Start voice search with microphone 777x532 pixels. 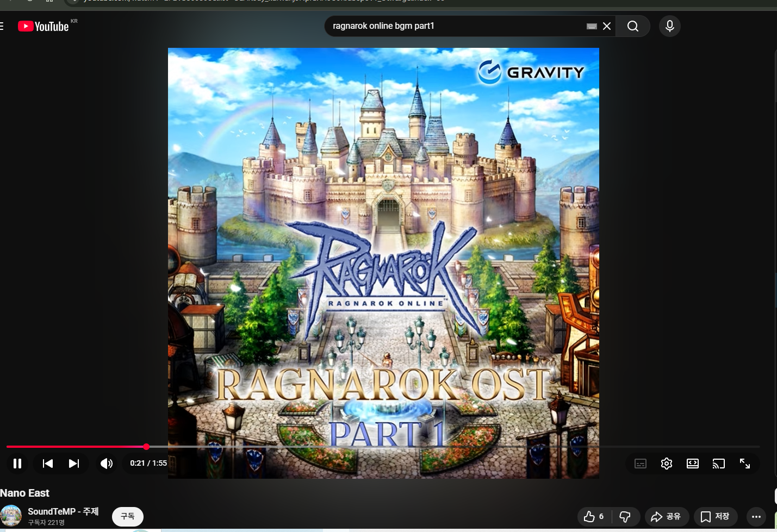point(670,26)
